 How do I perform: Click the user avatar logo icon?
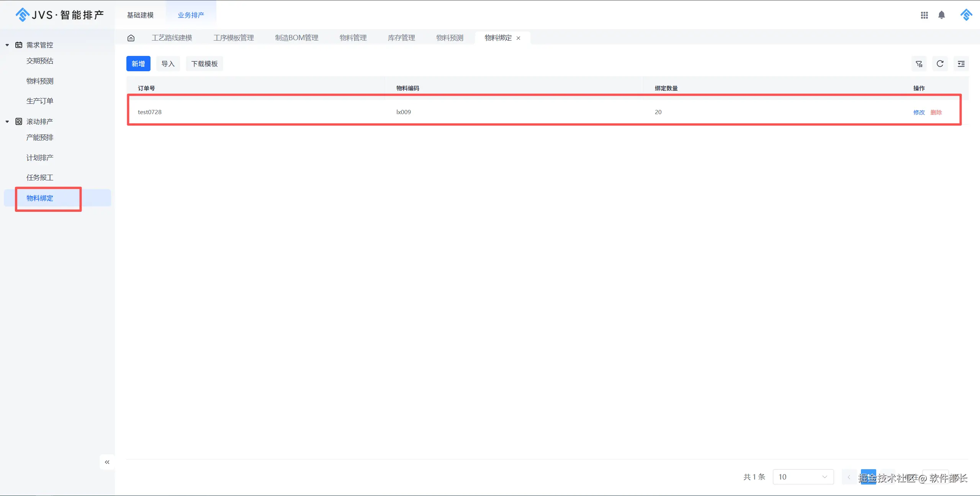coord(966,15)
